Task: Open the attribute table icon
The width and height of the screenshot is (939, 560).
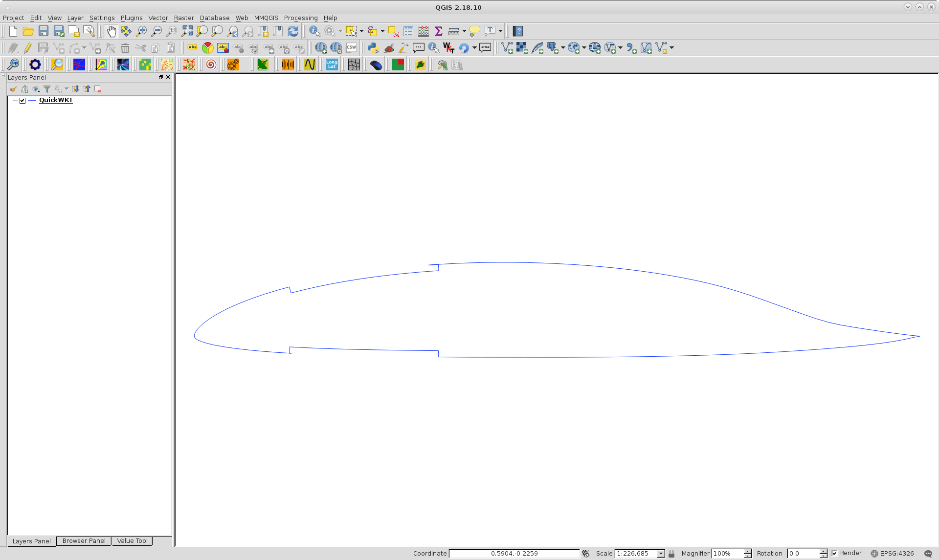Action: [x=408, y=31]
